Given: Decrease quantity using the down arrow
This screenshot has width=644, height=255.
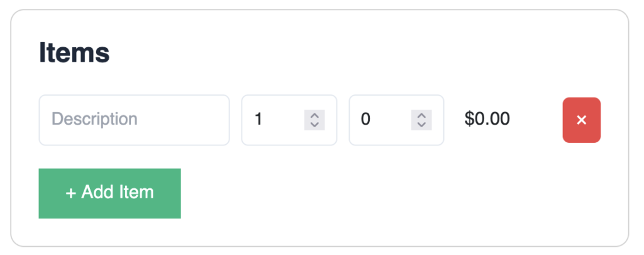Looking at the screenshot, I should [x=314, y=125].
